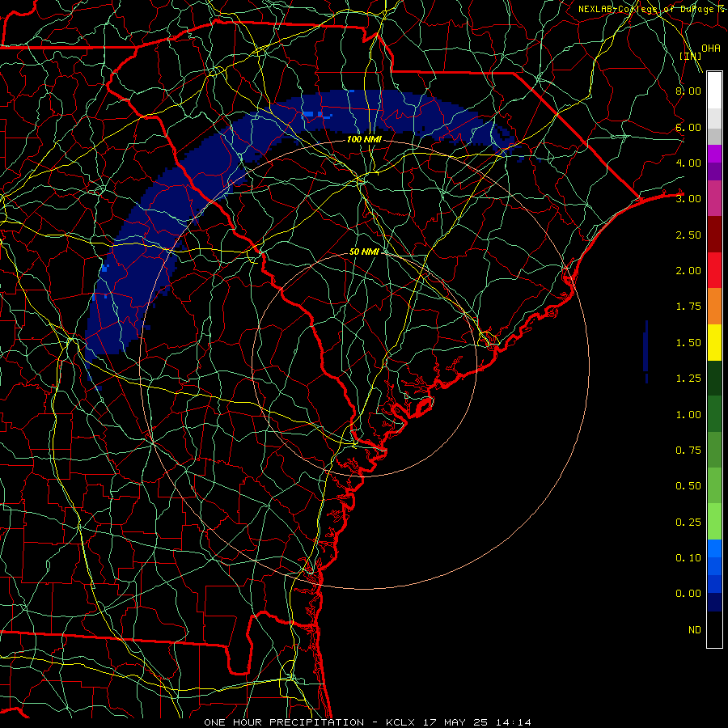Click the 1.25 legend value
The width and height of the screenshot is (728, 728).
pos(688,379)
